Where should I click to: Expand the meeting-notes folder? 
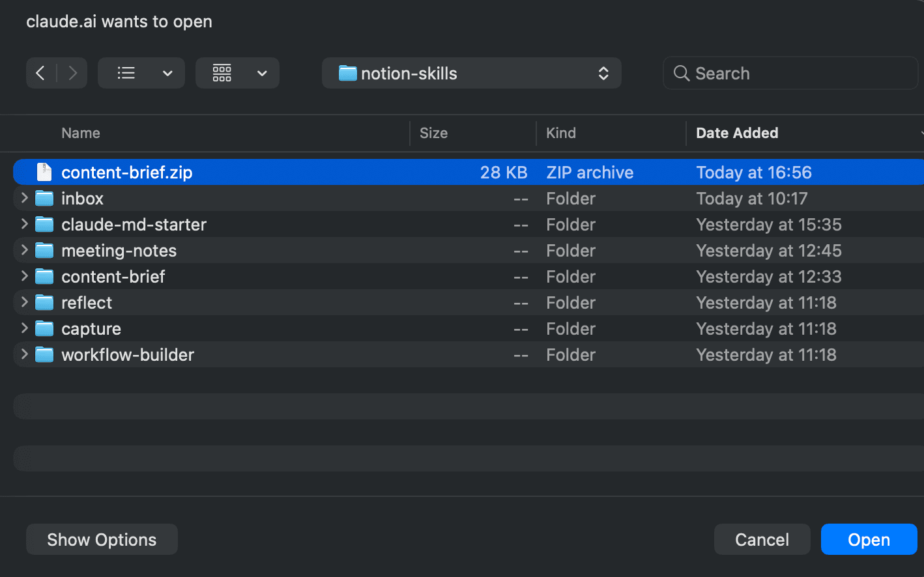tap(24, 250)
